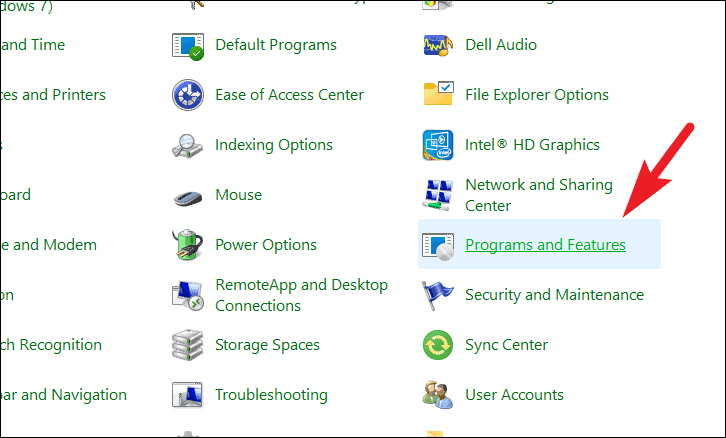The height and width of the screenshot is (438, 726).
Task: Click the Intel HD Graphics icon
Action: [438, 145]
